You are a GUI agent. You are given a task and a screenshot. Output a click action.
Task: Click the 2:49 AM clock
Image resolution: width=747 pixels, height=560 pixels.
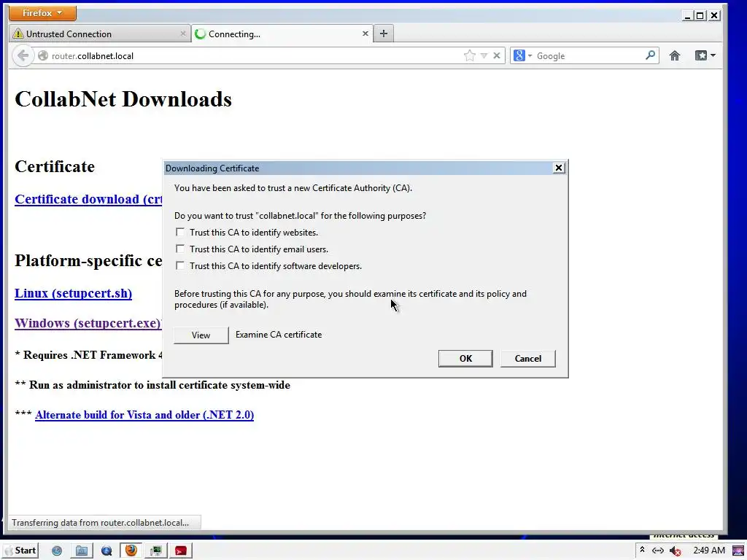[709, 551]
